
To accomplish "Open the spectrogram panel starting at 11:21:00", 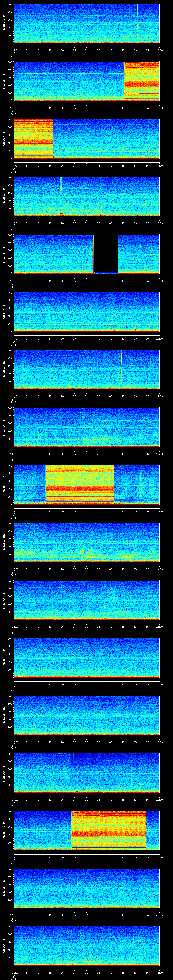I will tap(86, 427).
